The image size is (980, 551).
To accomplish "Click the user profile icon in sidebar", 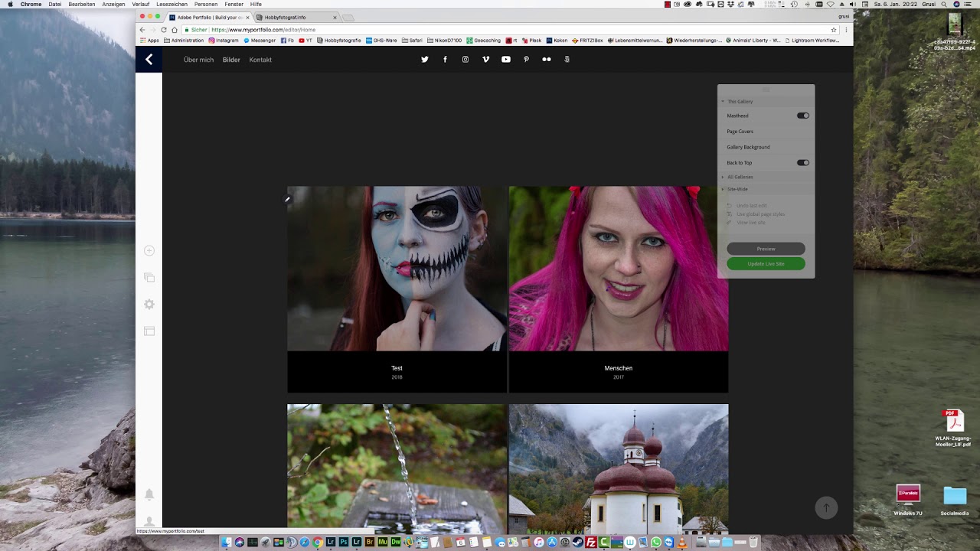I will pyautogui.click(x=149, y=521).
